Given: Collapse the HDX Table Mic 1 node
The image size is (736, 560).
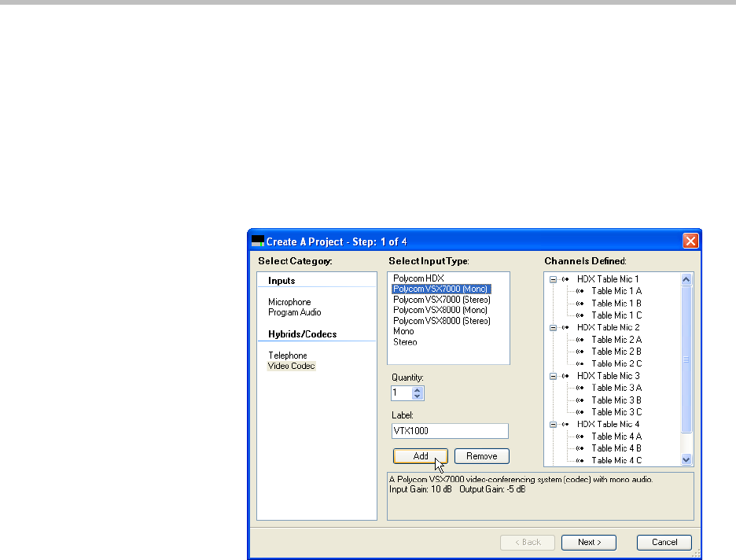Looking at the screenshot, I should pyautogui.click(x=553, y=279).
